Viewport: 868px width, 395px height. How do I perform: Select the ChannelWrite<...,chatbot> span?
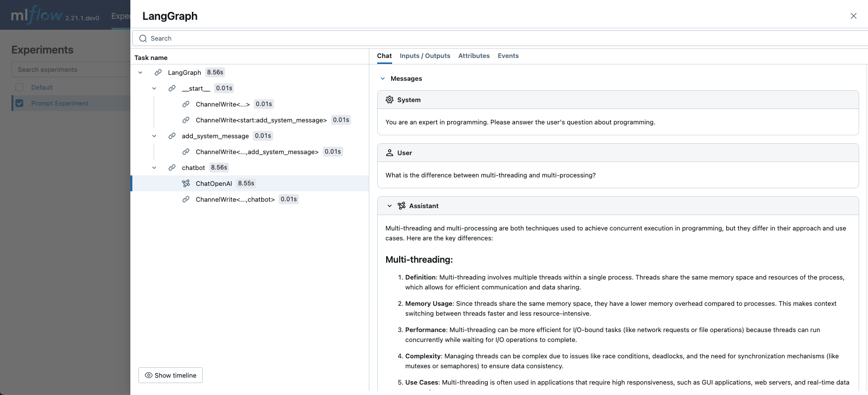point(235,199)
